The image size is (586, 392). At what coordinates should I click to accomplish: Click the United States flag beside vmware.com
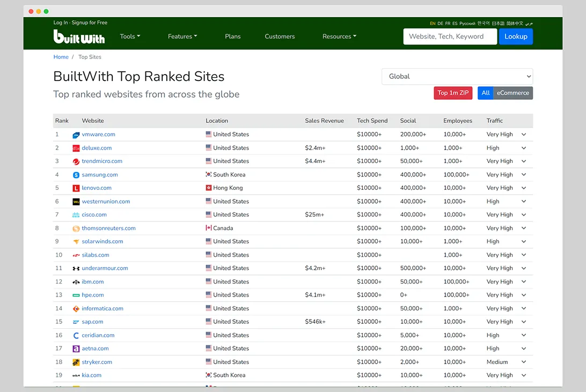pyautogui.click(x=209, y=134)
